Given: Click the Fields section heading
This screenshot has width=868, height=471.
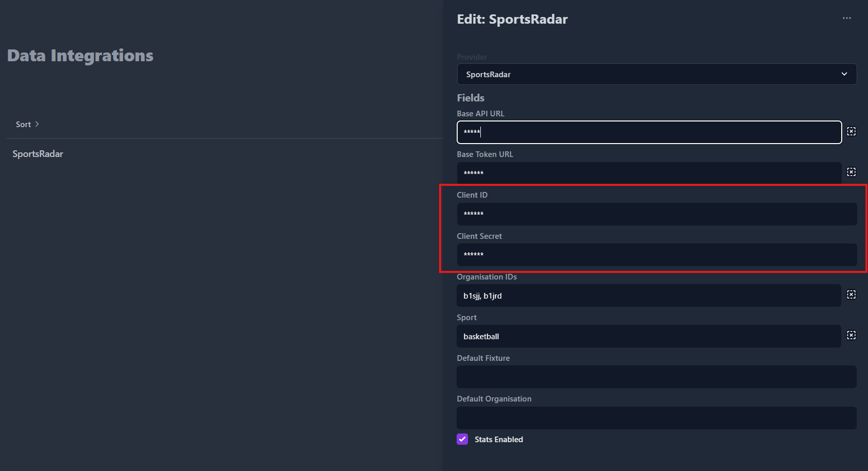Looking at the screenshot, I should [471, 98].
